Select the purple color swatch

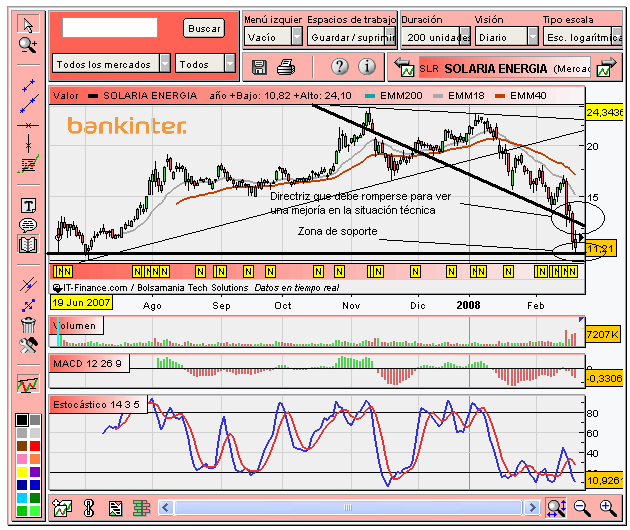point(35,472)
